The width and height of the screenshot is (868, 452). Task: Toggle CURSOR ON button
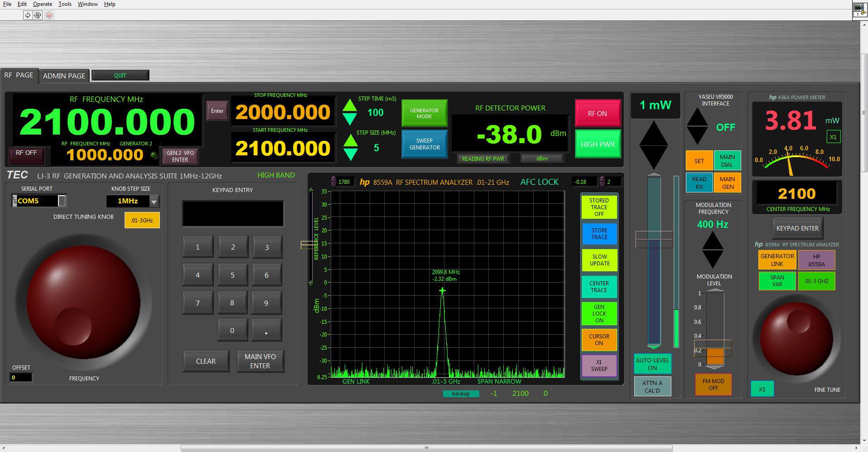coord(599,340)
